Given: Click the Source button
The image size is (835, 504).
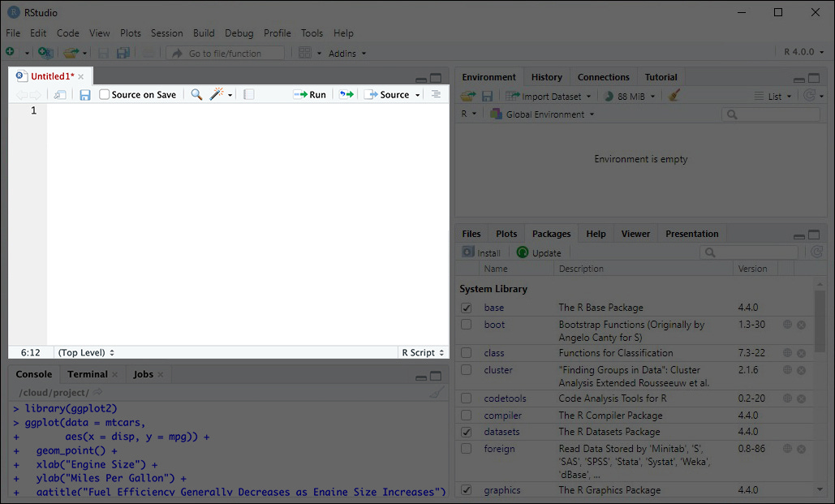Looking at the screenshot, I should (387, 94).
